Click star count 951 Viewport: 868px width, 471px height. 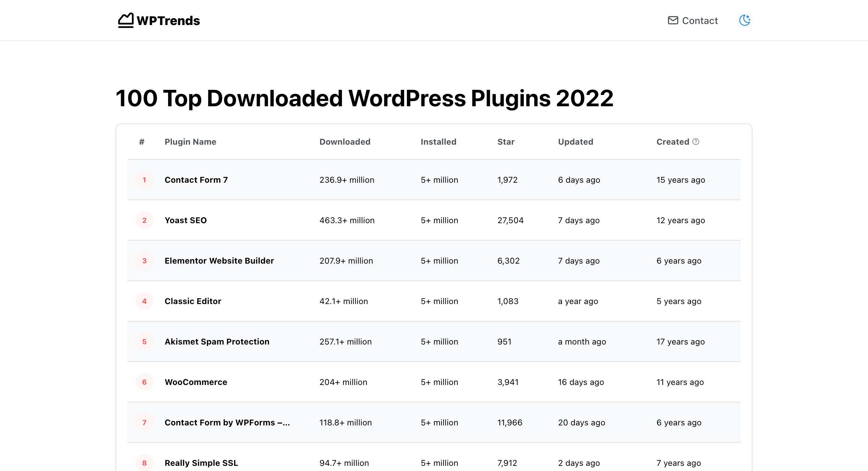click(x=504, y=342)
